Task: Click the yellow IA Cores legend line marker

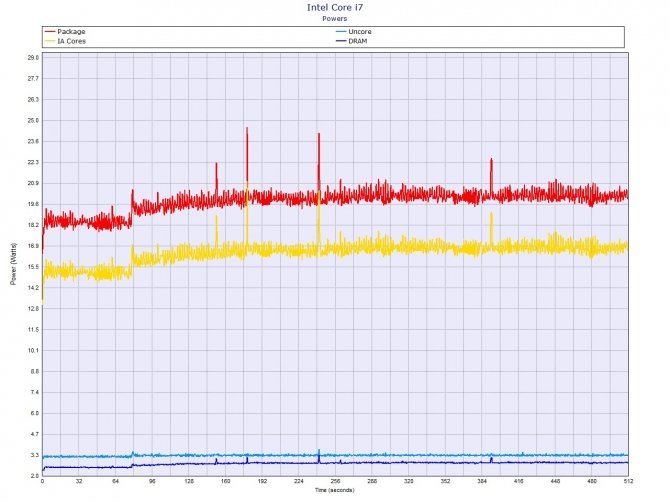Action: point(50,41)
